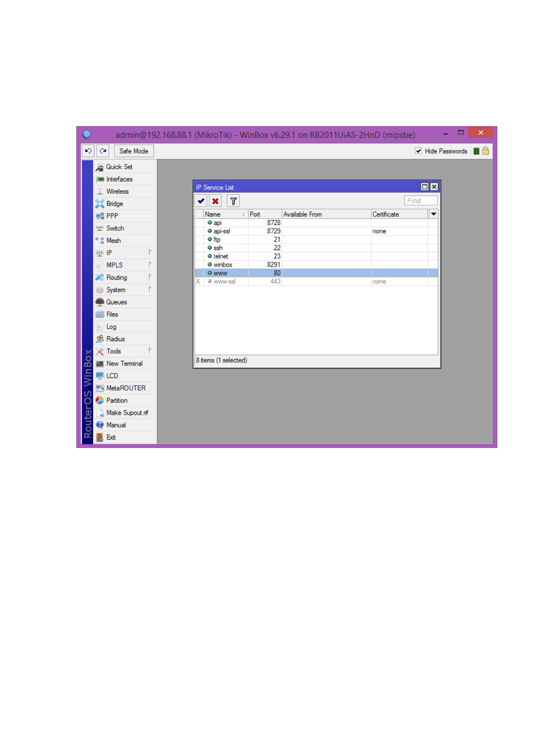Select the telnet service row
This screenshot has height=756, width=535.
316,256
